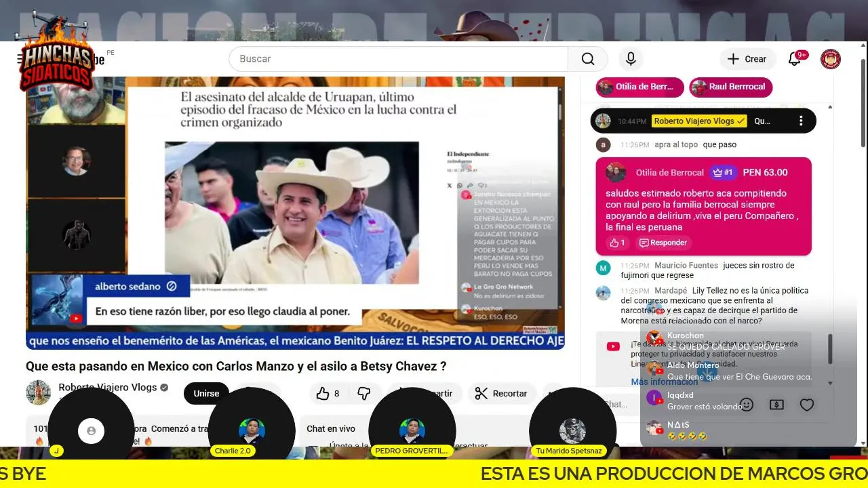
Task: Click Mauricio Fuentes green avatar
Action: [x=604, y=268]
